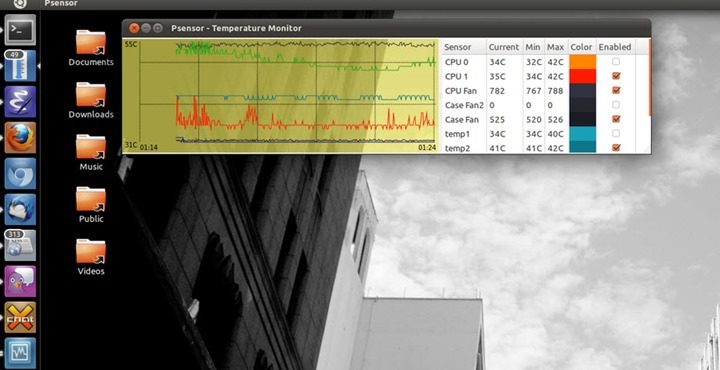This screenshot has width=720, height=370.
Task: Click the Psensor window title bar
Action: tap(386, 28)
